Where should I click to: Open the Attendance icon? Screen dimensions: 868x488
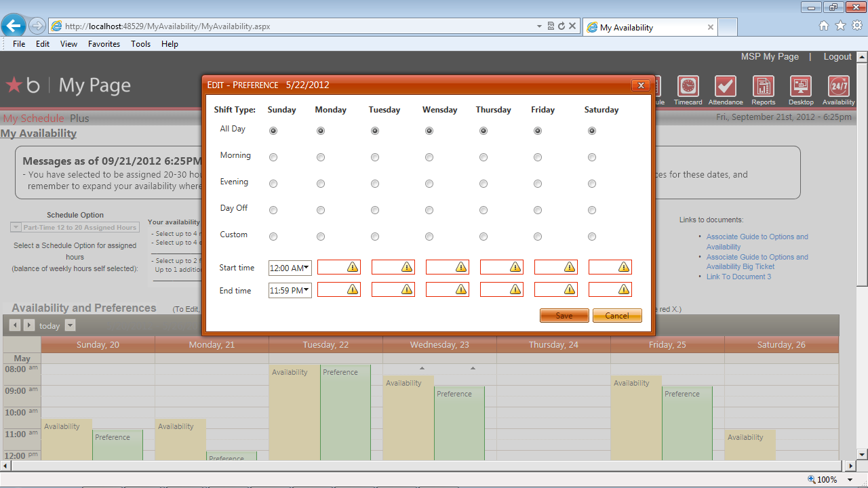tap(726, 90)
